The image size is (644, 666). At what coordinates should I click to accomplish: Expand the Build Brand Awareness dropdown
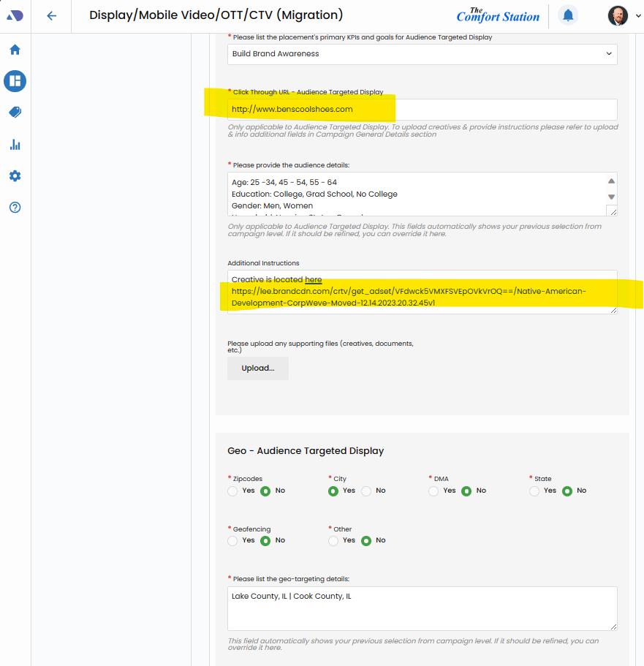pyautogui.click(x=422, y=54)
